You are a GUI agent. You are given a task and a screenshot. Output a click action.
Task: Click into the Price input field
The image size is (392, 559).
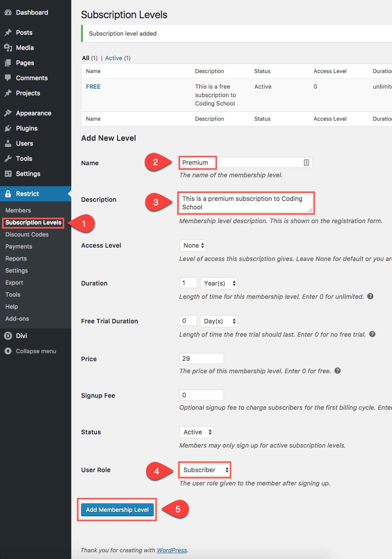(201, 358)
